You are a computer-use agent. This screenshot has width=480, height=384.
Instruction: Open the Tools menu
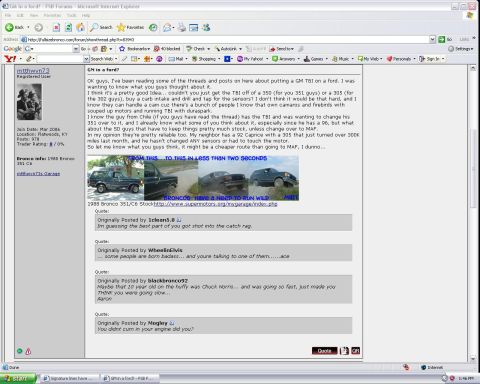[71, 15]
